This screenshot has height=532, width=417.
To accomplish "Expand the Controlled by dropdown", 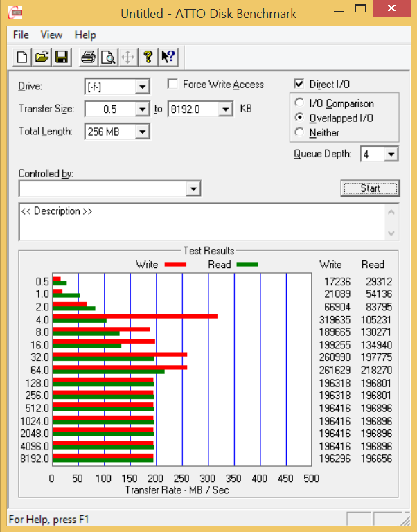I will click(x=193, y=189).
